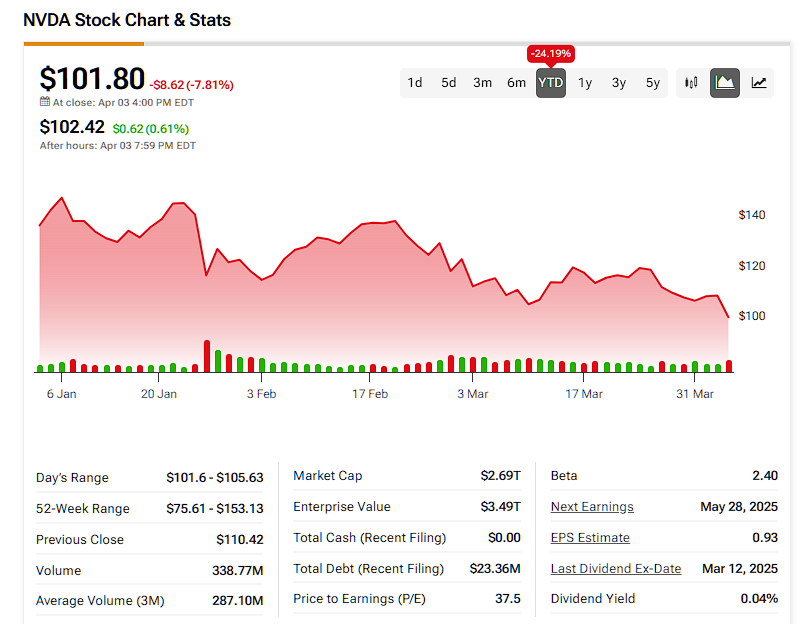Click the 3 Mar date label on axis
The width and height of the screenshot is (807, 624).
[x=473, y=394]
